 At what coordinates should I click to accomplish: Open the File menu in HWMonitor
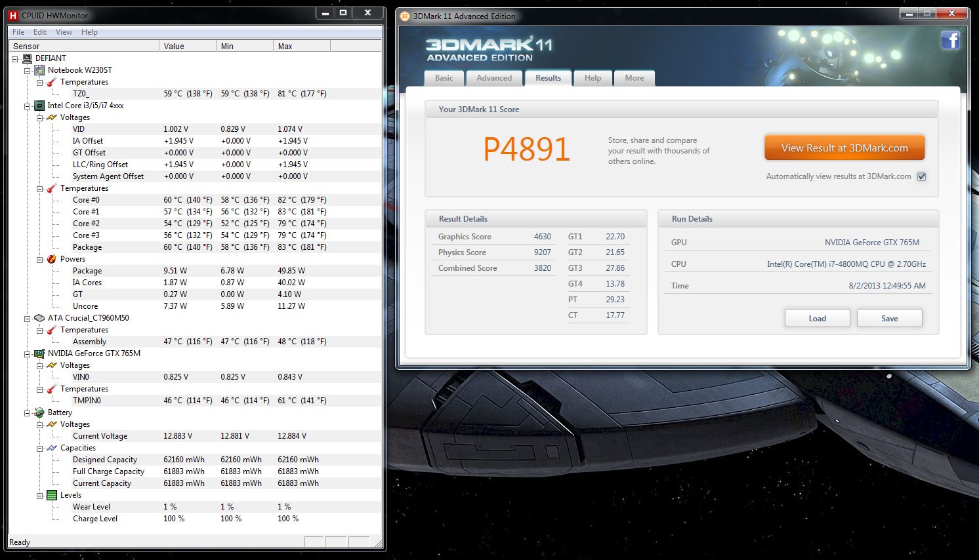(18, 32)
